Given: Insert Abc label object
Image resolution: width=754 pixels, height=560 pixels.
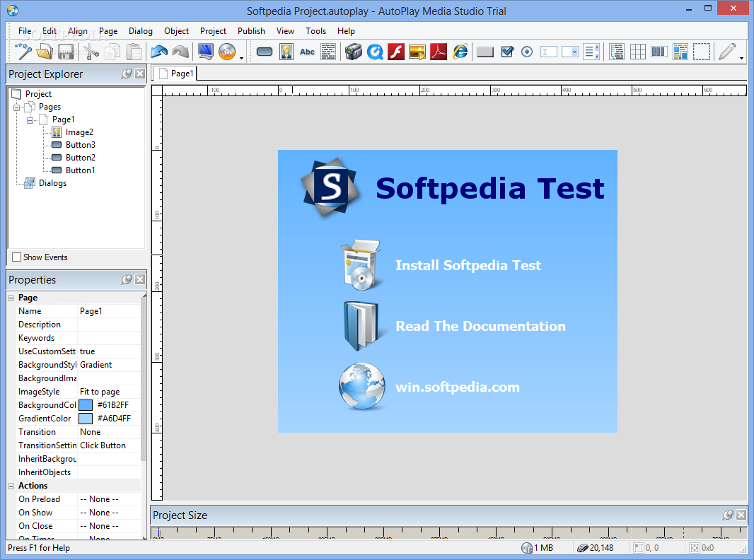Looking at the screenshot, I should pyautogui.click(x=307, y=52).
